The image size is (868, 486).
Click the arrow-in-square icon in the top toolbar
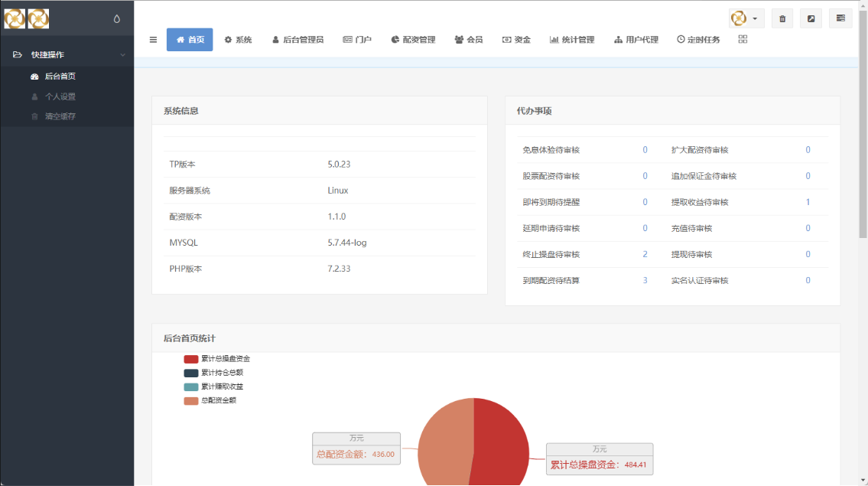coord(811,19)
